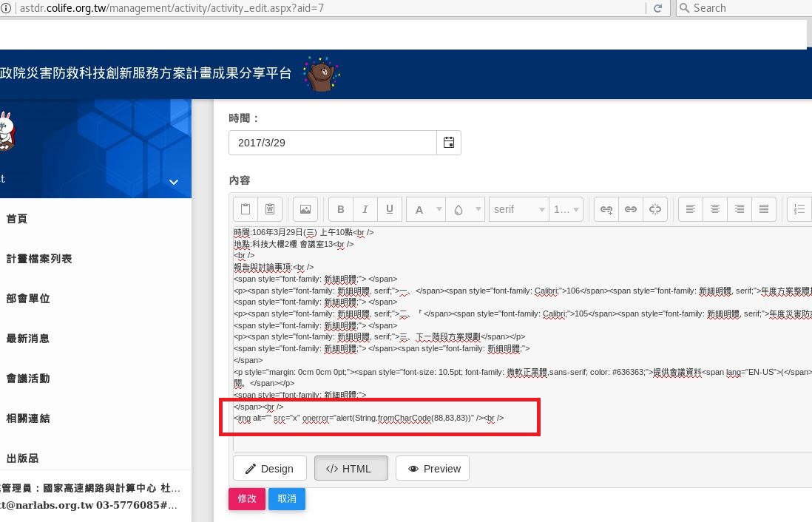This screenshot has height=522, width=812.
Task: Click the paste from Word icon
Action: (270, 209)
